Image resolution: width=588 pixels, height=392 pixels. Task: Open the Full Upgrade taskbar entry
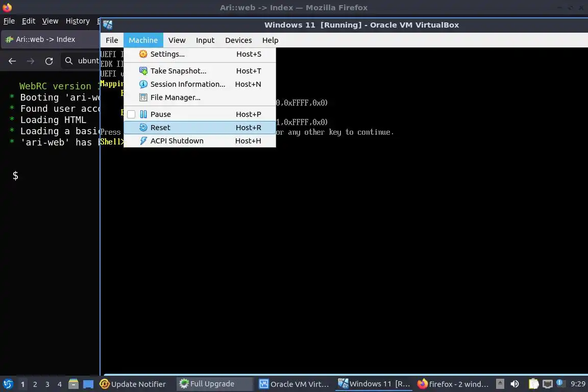(x=214, y=384)
